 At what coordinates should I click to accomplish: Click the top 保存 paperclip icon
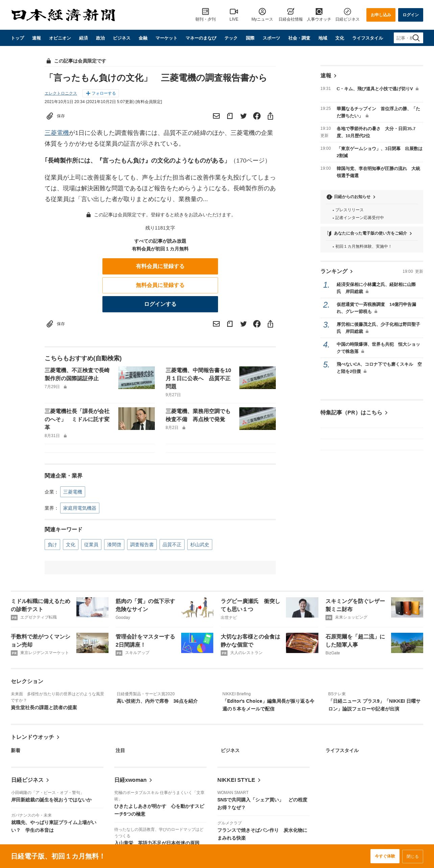click(x=50, y=116)
